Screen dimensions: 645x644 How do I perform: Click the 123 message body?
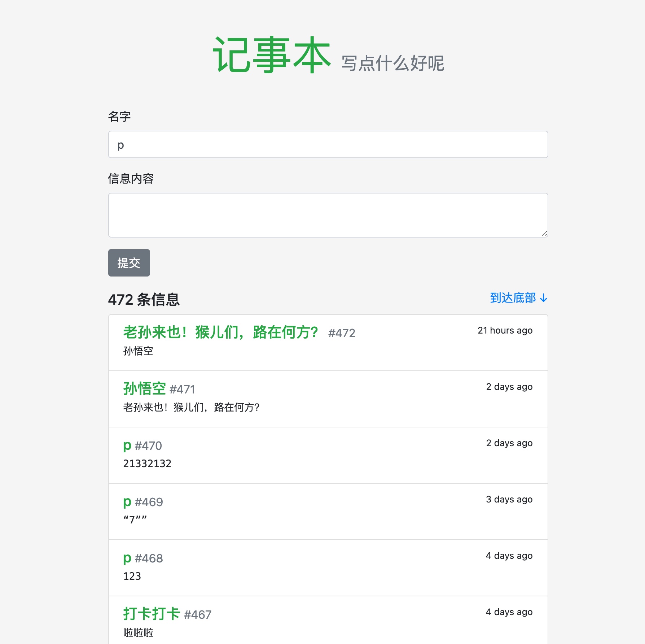coord(132,576)
